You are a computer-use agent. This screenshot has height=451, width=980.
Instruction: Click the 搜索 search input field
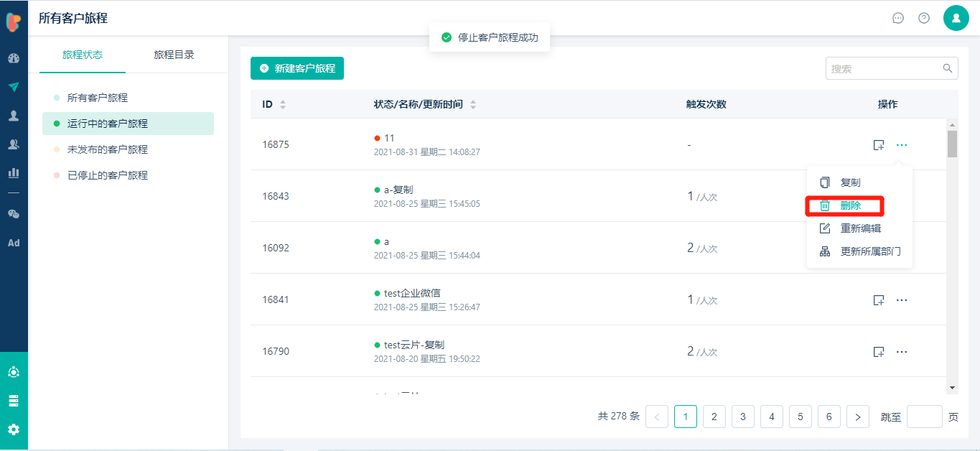885,69
